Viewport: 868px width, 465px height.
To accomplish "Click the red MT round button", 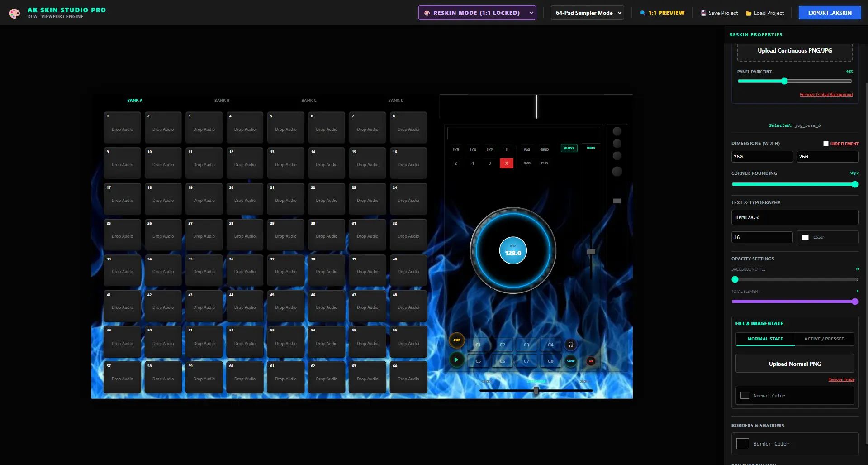I will pyautogui.click(x=591, y=361).
